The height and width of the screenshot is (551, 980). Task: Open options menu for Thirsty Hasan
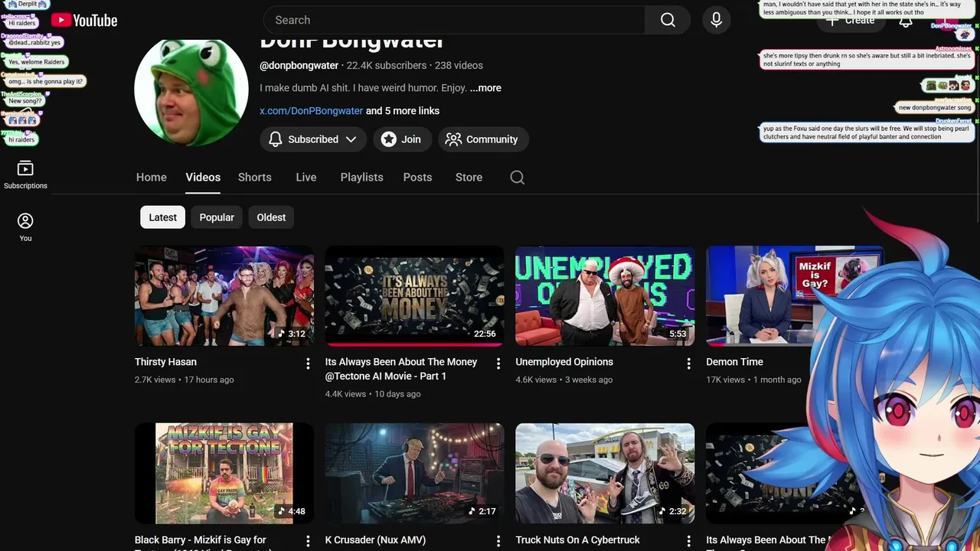(x=308, y=364)
